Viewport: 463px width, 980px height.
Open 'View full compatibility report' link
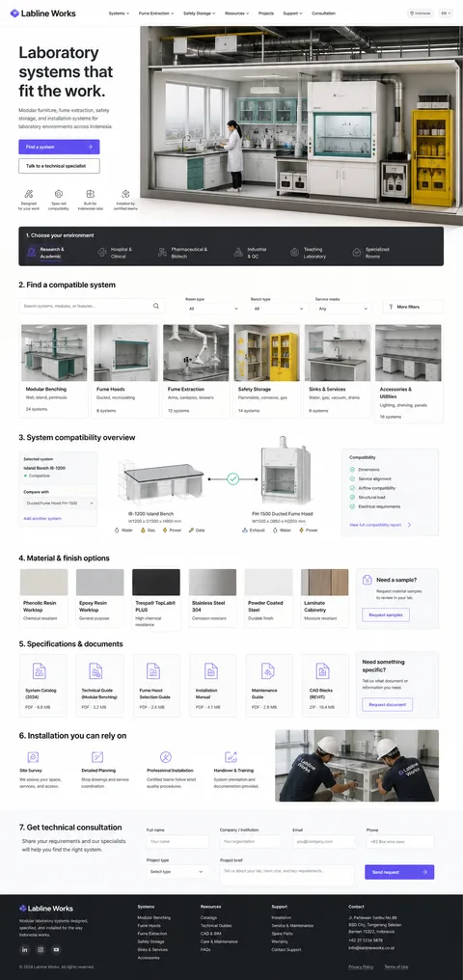tap(380, 525)
